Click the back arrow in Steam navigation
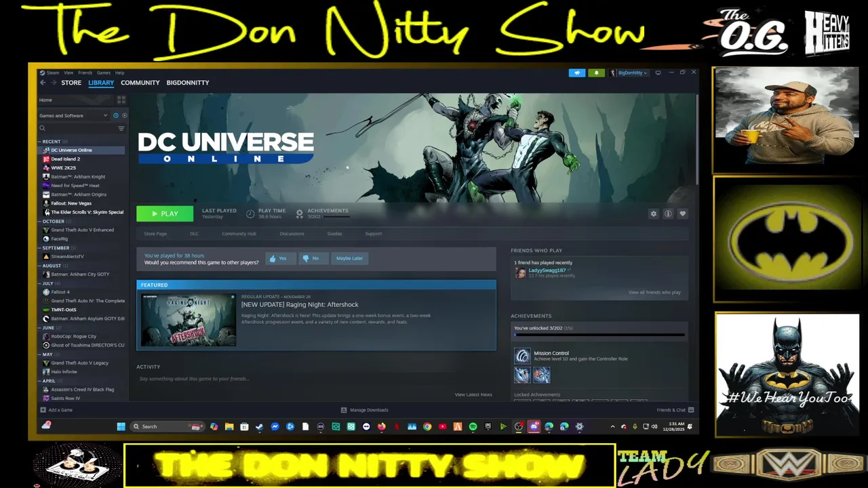This screenshot has height=488, width=868. coord(43,83)
